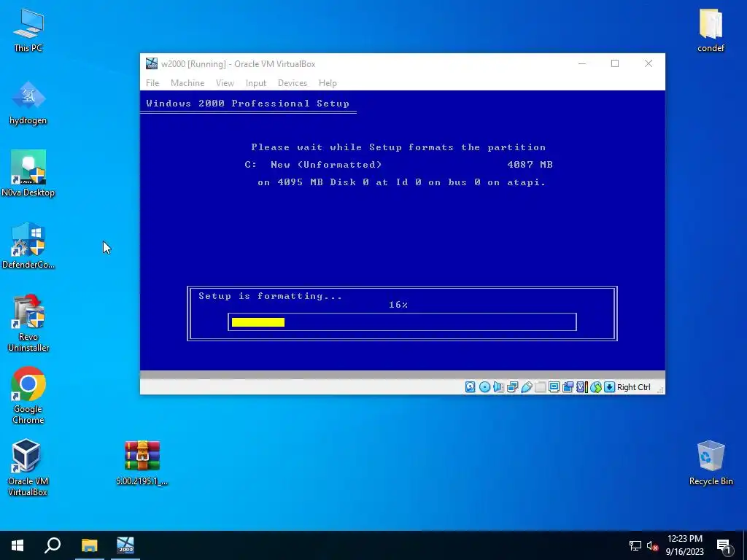The width and height of the screenshot is (747, 560).
Task: Open the File menu
Action: pos(152,83)
